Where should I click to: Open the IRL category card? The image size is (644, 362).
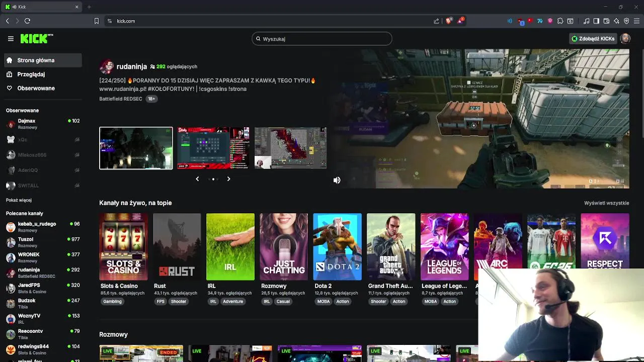pyautogui.click(x=230, y=247)
